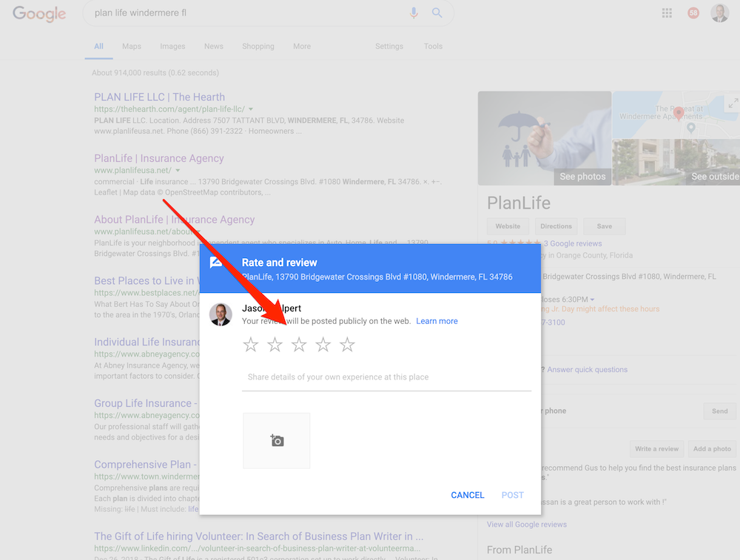Open the Learn more link

click(x=437, y=321)
